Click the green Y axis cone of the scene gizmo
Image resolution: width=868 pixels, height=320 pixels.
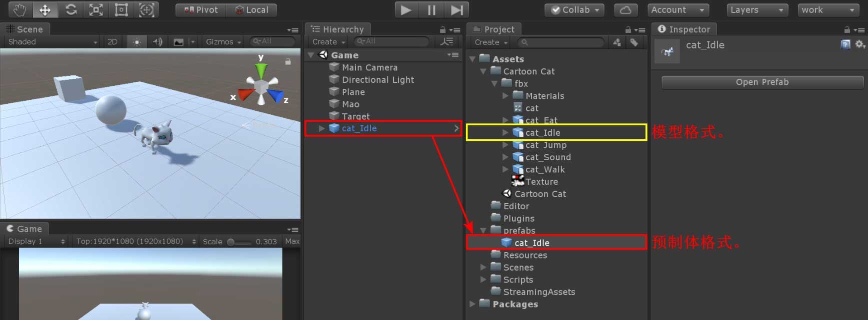(x=261, y=70)
